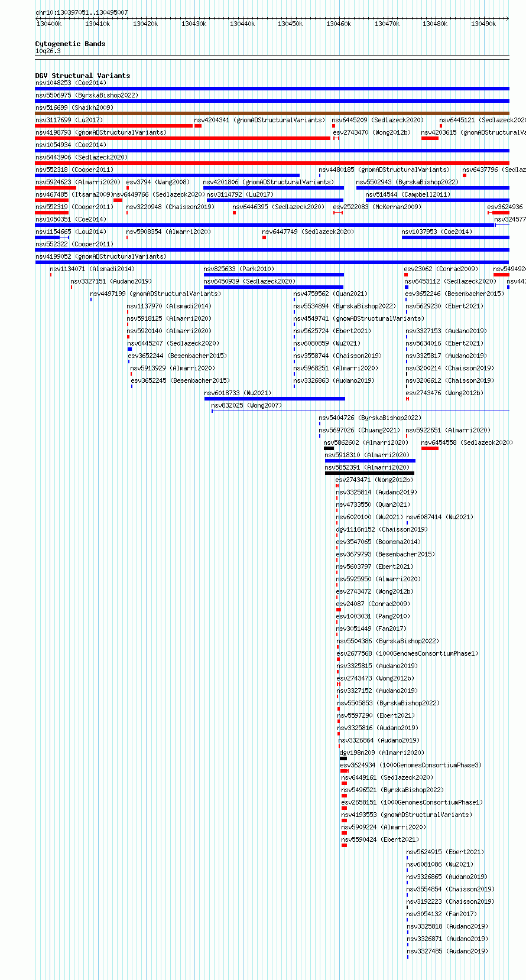
Task: Select nsv552318 (Cooper2011) label
Action: (x=74, y=170)
